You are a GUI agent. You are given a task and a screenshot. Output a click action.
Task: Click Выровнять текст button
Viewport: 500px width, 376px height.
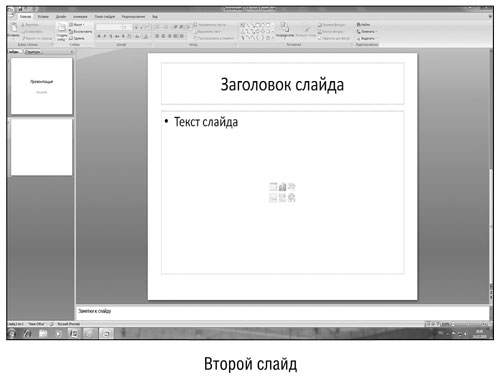(x=208, y=32)
